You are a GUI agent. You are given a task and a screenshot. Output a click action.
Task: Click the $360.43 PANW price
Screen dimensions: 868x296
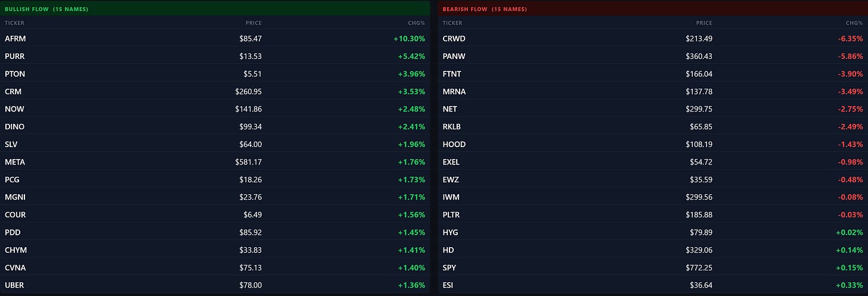699,56
